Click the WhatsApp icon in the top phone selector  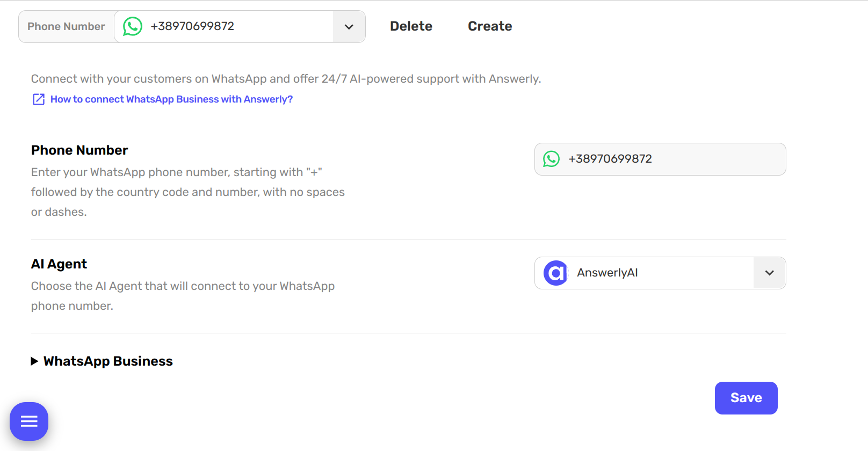point(133,26)
